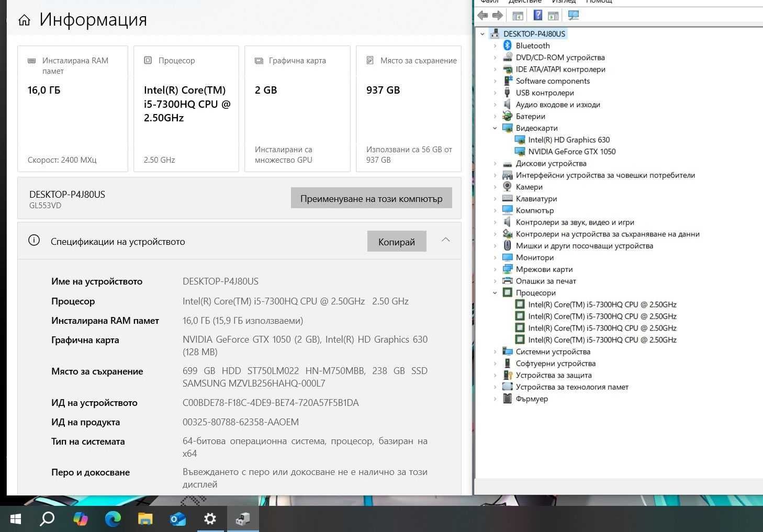Select Контролери за звук, видео и игри
Viewport: 763px width, 532px height.
(575, 222)
